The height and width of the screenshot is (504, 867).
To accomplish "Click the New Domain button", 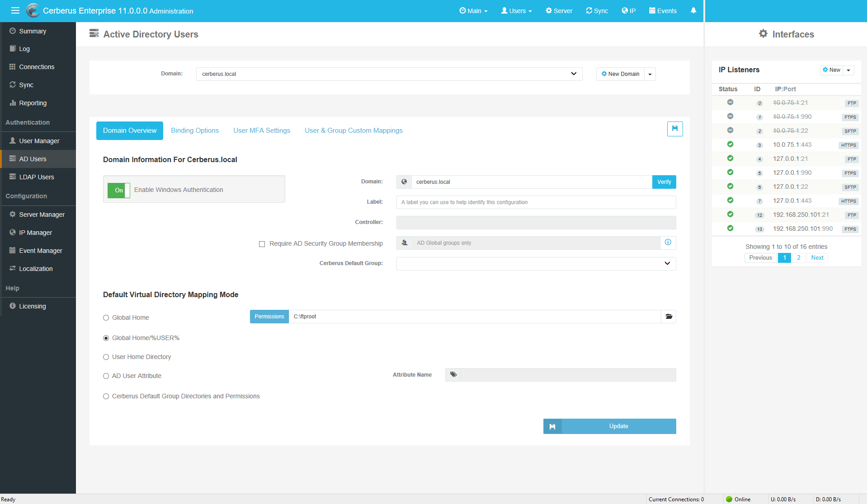I will [x=620, y=74].
